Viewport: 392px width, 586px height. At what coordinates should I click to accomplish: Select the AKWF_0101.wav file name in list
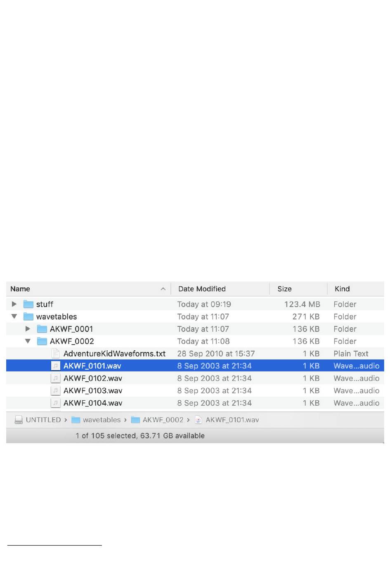(92, 366)
